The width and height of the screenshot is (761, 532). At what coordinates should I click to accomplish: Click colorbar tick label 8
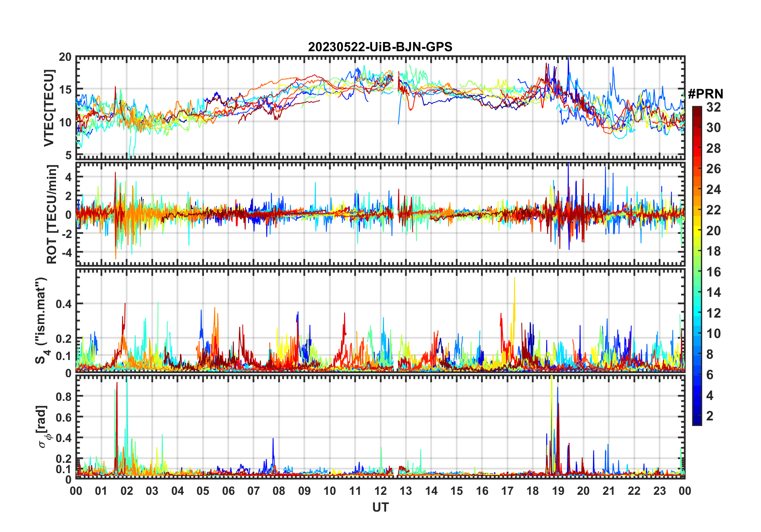pyautogui.click(x=710, y=354)
